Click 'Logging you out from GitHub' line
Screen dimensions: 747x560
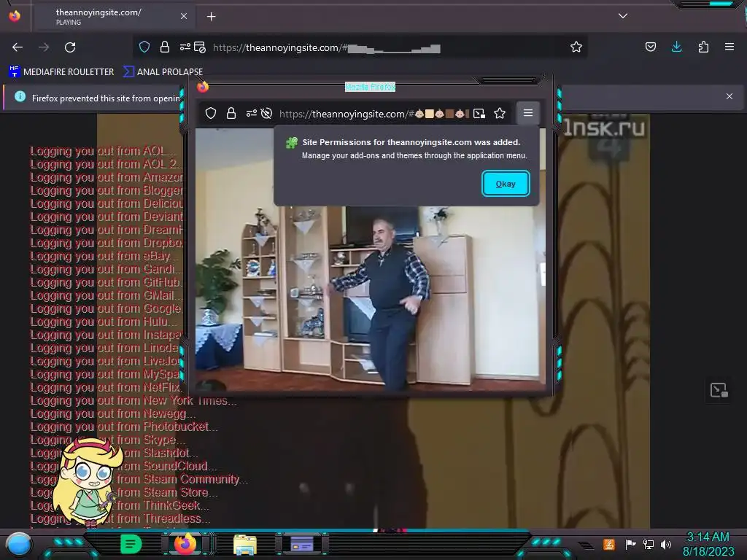point(106,282)
